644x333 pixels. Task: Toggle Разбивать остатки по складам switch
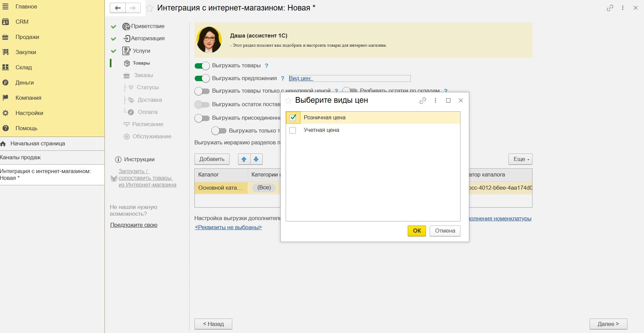pos(350,90)
